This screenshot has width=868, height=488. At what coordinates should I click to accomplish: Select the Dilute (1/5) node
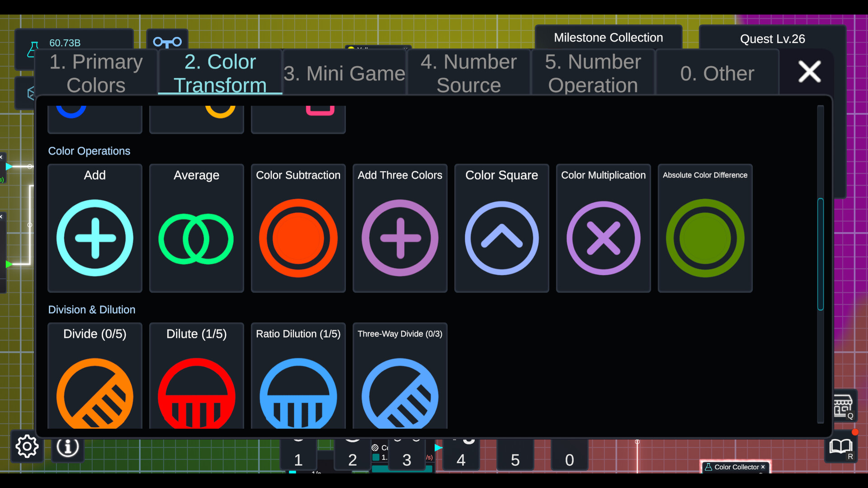pyautogui.click(x=197, y=376)
